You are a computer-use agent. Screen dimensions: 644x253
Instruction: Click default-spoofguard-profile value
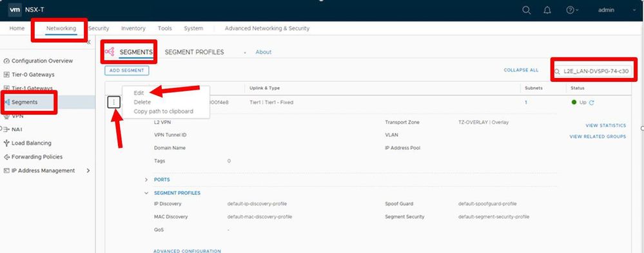(487, 204)
